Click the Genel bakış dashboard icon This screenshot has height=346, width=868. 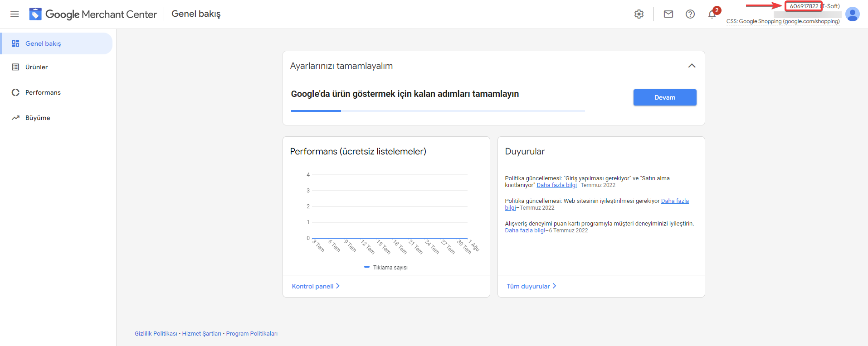(15, 43)
